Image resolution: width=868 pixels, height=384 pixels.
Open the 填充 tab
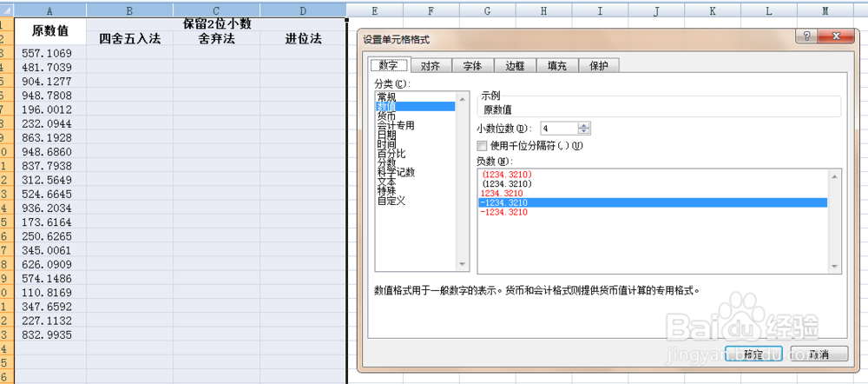pos(557,65)
